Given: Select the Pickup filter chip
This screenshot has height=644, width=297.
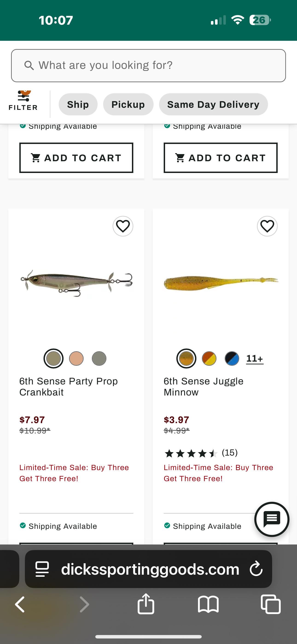Looking at the screenshot, I should tap(128, 105).
